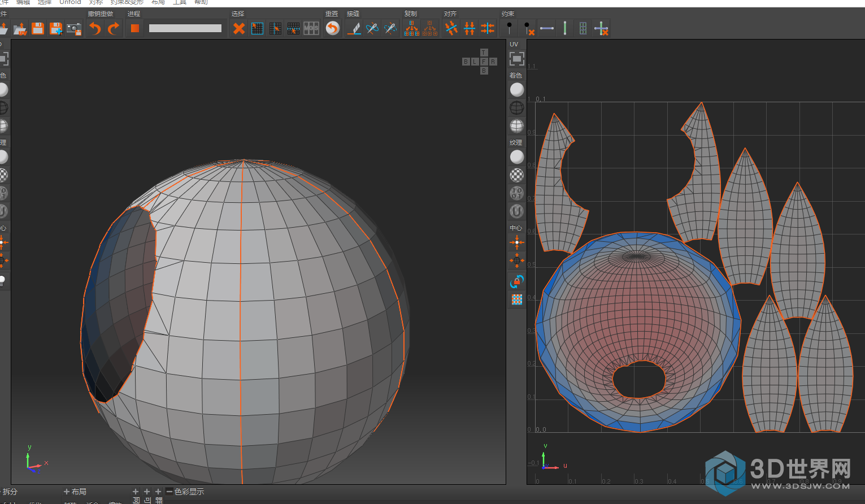This screenshot has width=865, height=504.
Task: Take a snapshot with the camera icon
Action: [74, 28]
